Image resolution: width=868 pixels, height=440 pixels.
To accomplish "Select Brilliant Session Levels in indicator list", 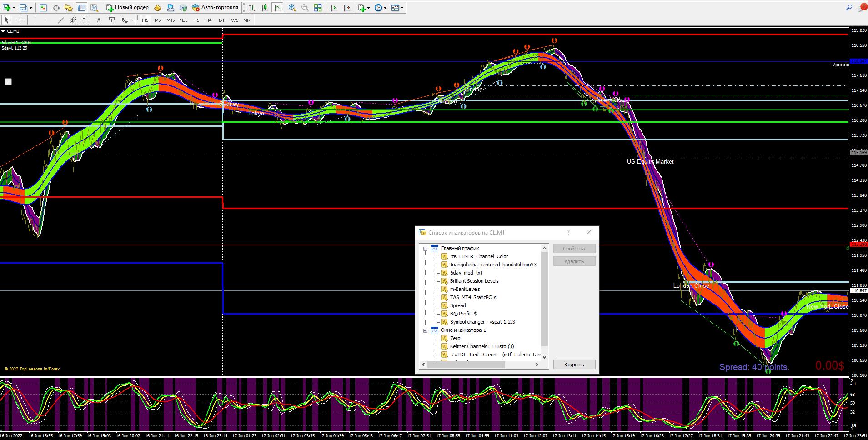I will [474, 281].
